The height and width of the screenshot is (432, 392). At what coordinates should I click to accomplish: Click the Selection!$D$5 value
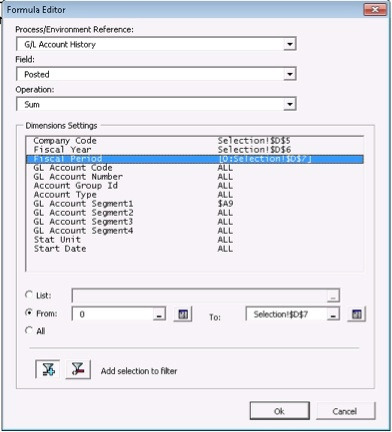[x=254, y=141]
